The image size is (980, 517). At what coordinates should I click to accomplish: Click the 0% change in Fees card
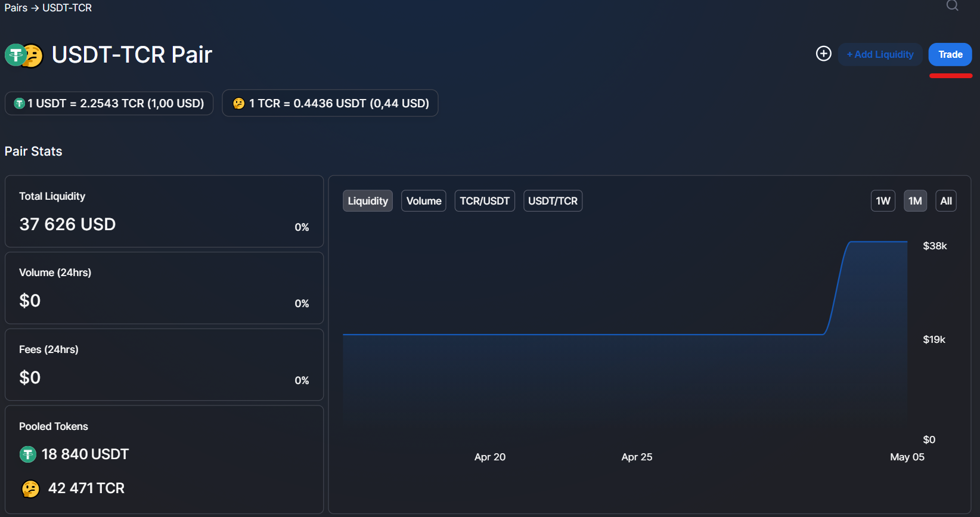pos(302,380)
